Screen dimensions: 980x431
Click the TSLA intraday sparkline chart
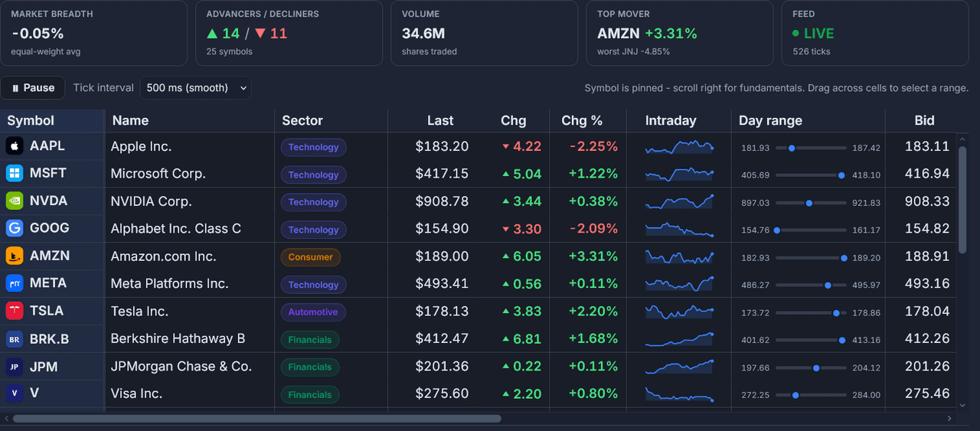pyautogui.click(x=679, y=312)
